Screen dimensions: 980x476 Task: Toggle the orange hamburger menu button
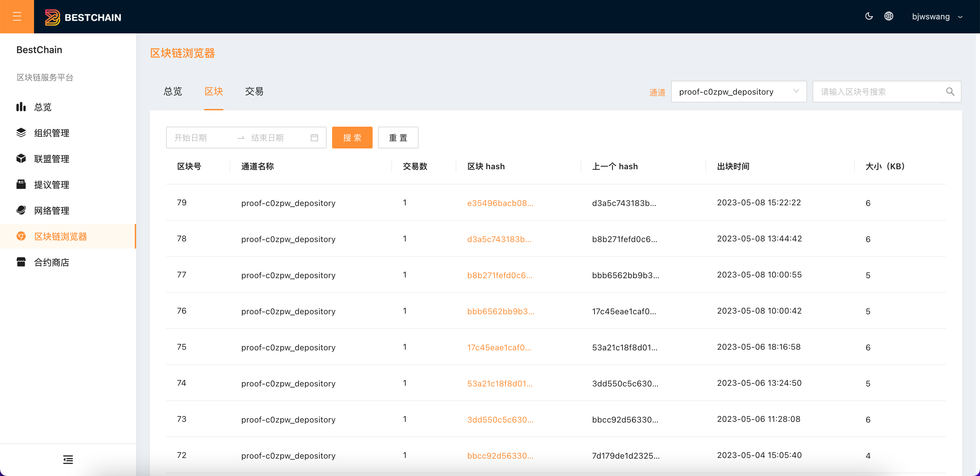pyautogui.click(x=17, y=16)
